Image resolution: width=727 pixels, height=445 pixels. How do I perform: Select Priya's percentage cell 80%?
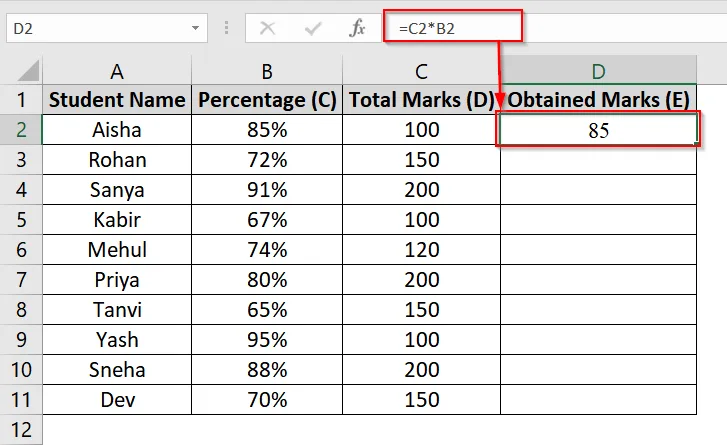tap(267, 280)
